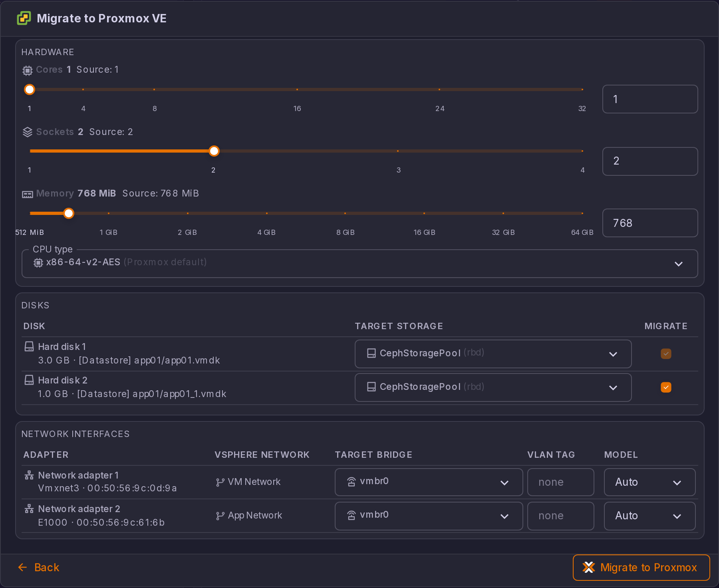
Task: Open target bridge dropdown for Network adapter 2
Action: 429,516
